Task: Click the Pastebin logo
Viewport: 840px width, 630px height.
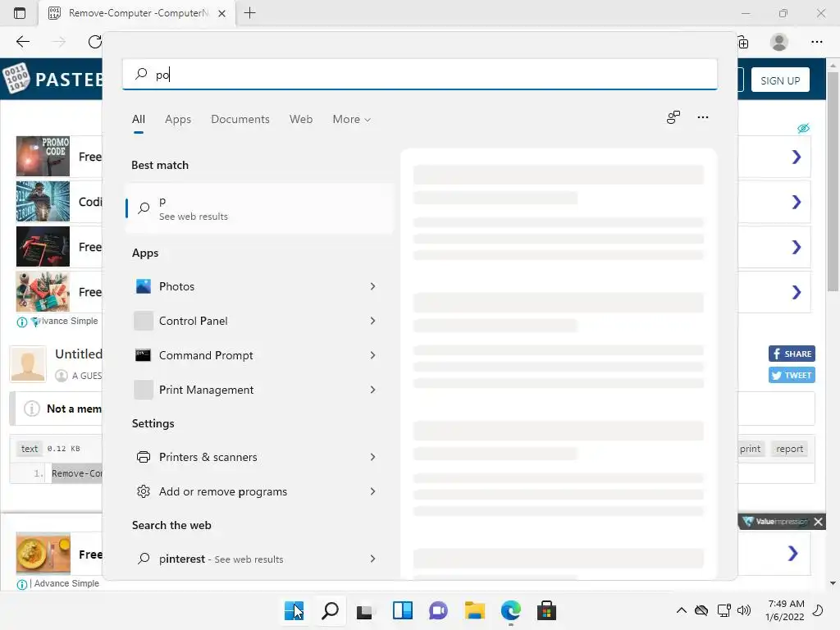Action: click(x=52, y=80)
